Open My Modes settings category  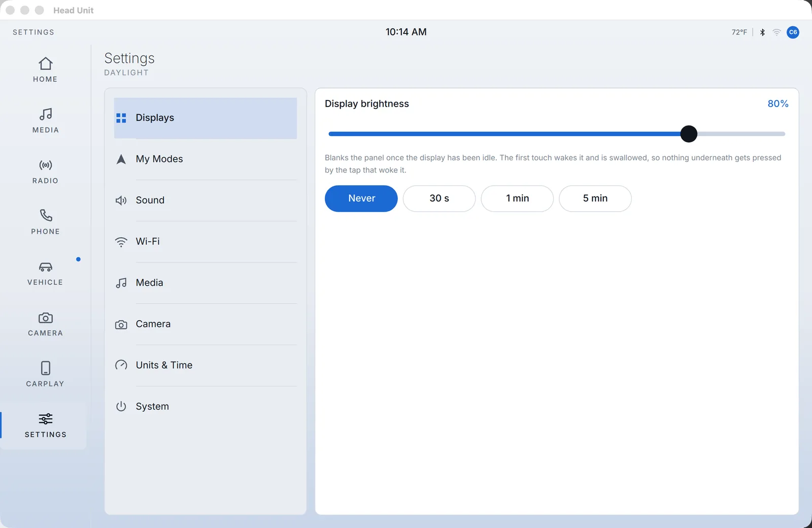click(206, 159)
